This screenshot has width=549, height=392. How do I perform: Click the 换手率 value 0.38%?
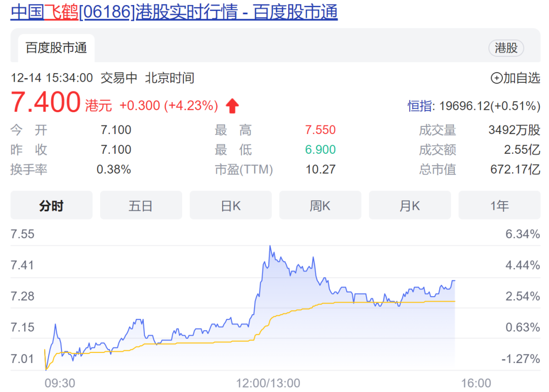click(x=113, y=170)
